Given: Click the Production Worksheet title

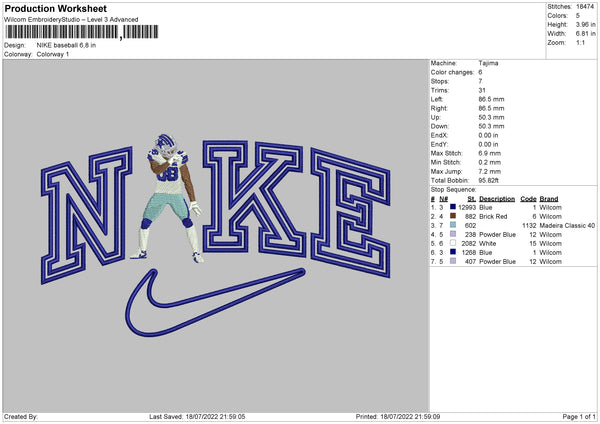Looking at the screenshot, I should point(56,8).
